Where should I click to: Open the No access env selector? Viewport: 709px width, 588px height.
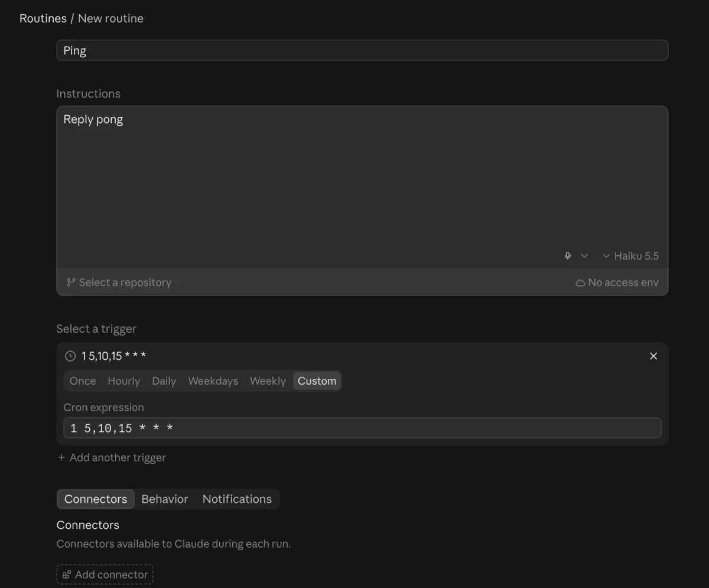(617, 282)
